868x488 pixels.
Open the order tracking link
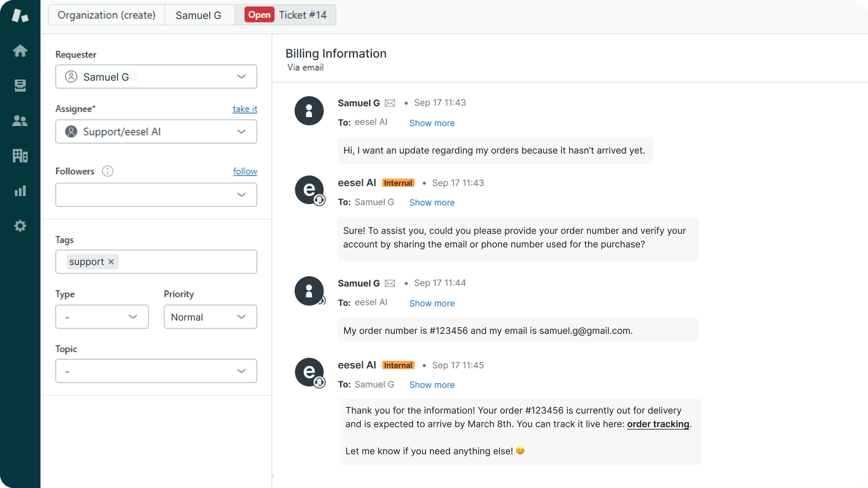[x=658, y=424]
